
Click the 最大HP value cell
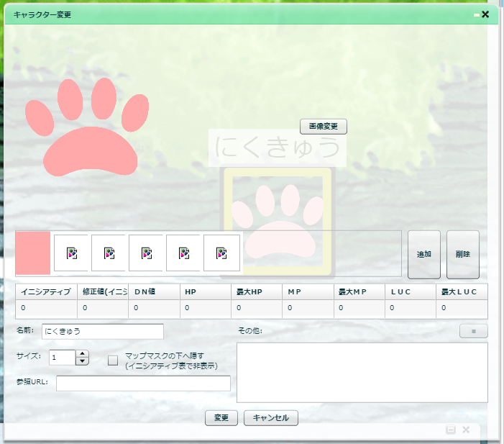(x=257, y=309)
